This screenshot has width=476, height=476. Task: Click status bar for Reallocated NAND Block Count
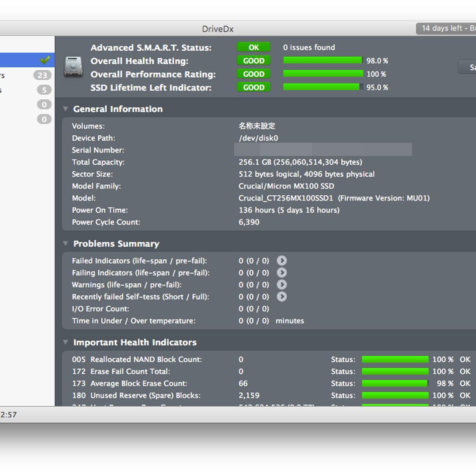(x=395, y=360)
